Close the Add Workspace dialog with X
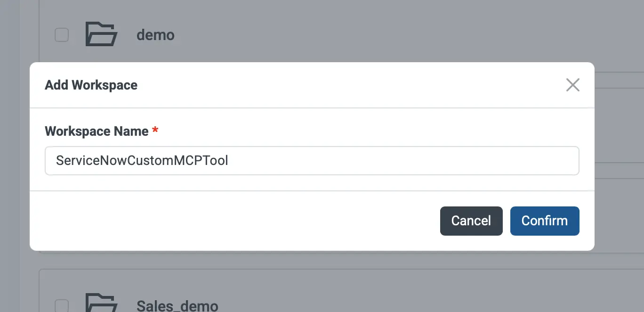The image size is (644, 312). click(x=572, y=85)
